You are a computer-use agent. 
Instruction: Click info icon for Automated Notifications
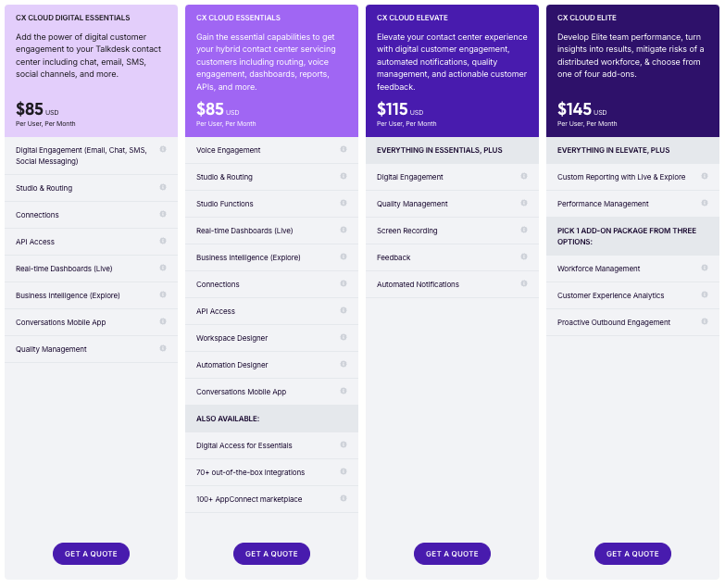point(524,283)
